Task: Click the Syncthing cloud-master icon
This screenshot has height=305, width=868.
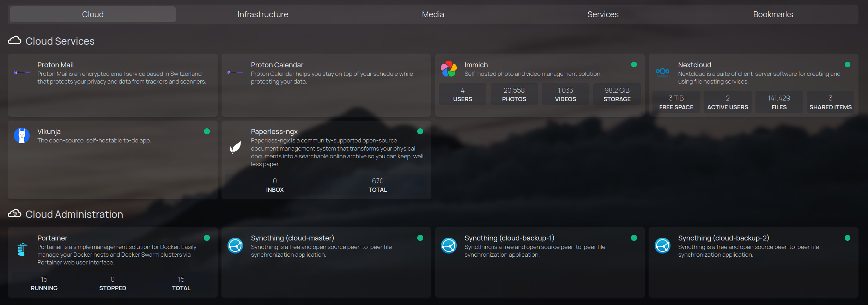Action: (x=235, y=246)
